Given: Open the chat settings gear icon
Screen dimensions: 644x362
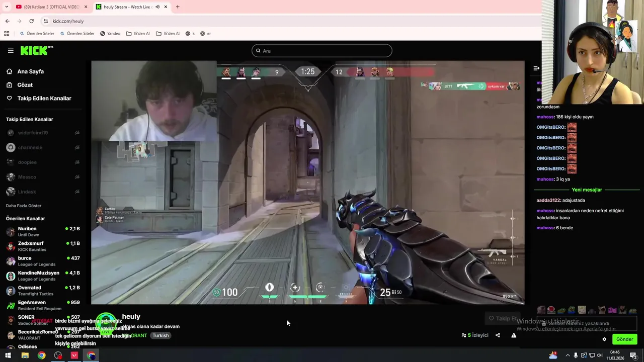Looking at the screenshot, I should point(604,339).
